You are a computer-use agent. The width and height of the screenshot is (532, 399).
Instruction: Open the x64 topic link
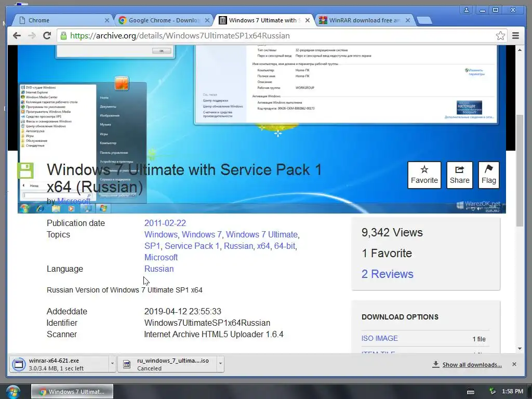coord(263,246)
